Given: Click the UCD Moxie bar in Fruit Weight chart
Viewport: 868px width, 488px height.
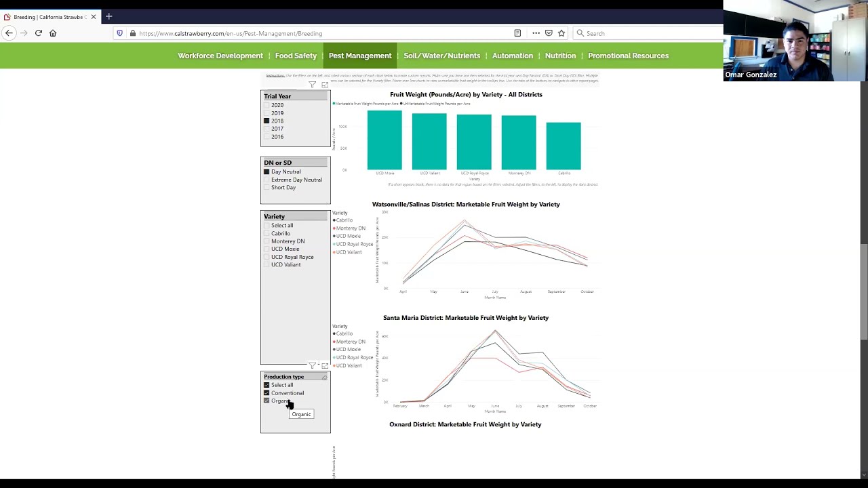Looking at the screenshot, I should pyautogui.click(x=384, y=140).
